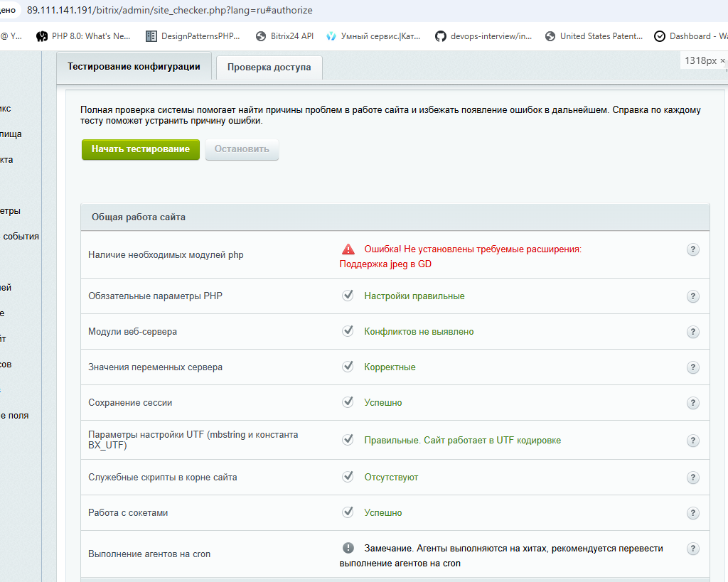Click 'Общая работа сайта' section header
Viewport: 728px width, 582px height.
pyautogui.click(x=395, y=217)
